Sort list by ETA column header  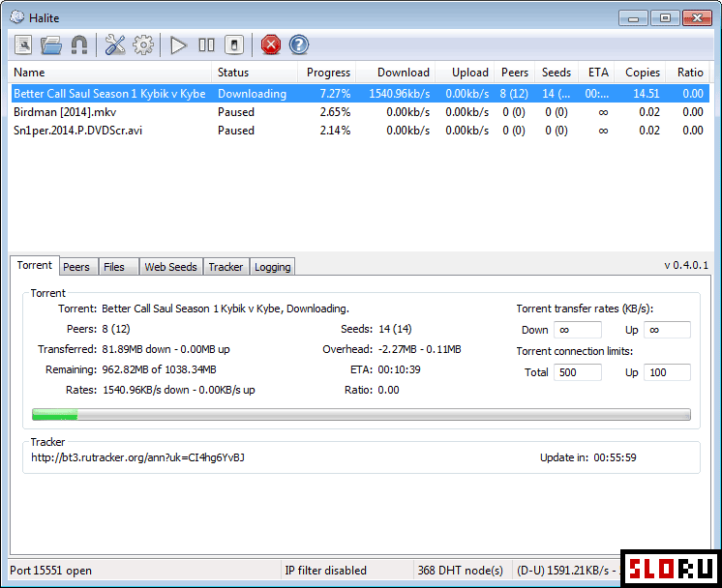(x=596, y=73)
